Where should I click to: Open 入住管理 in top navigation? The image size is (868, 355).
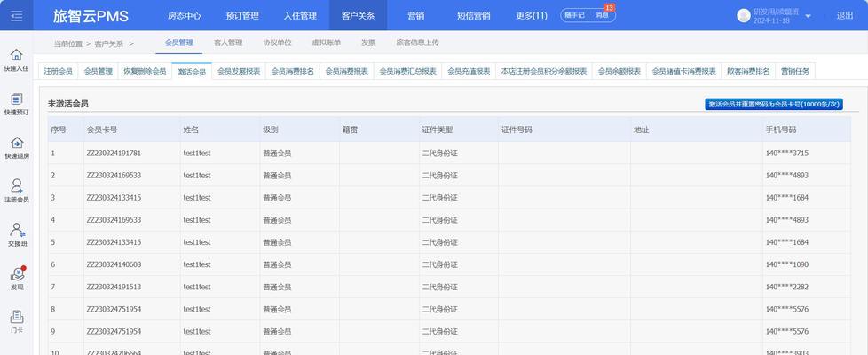tap(300, 15)
